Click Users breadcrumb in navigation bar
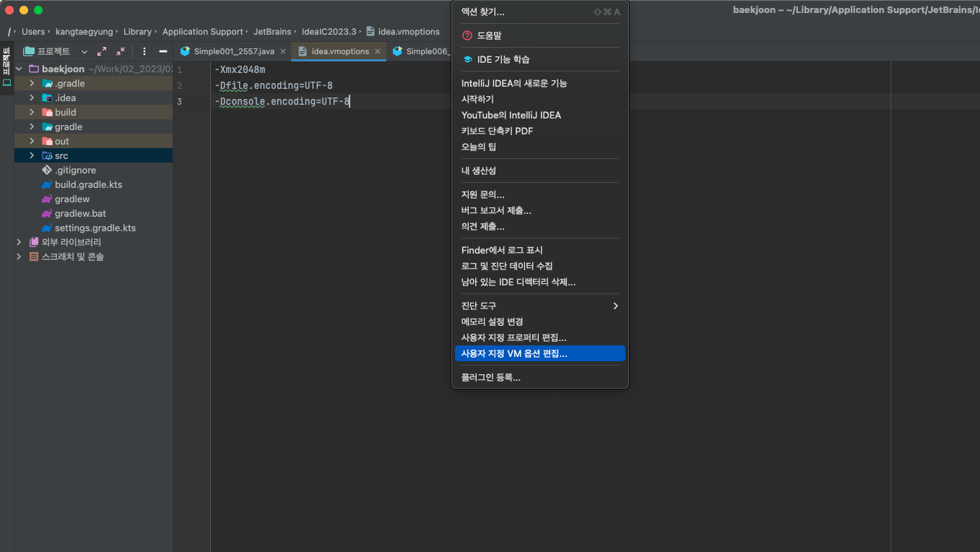Image resolution: width=980 pixels, height=552 pixels. pyautogui.click(x=33, y=32)
